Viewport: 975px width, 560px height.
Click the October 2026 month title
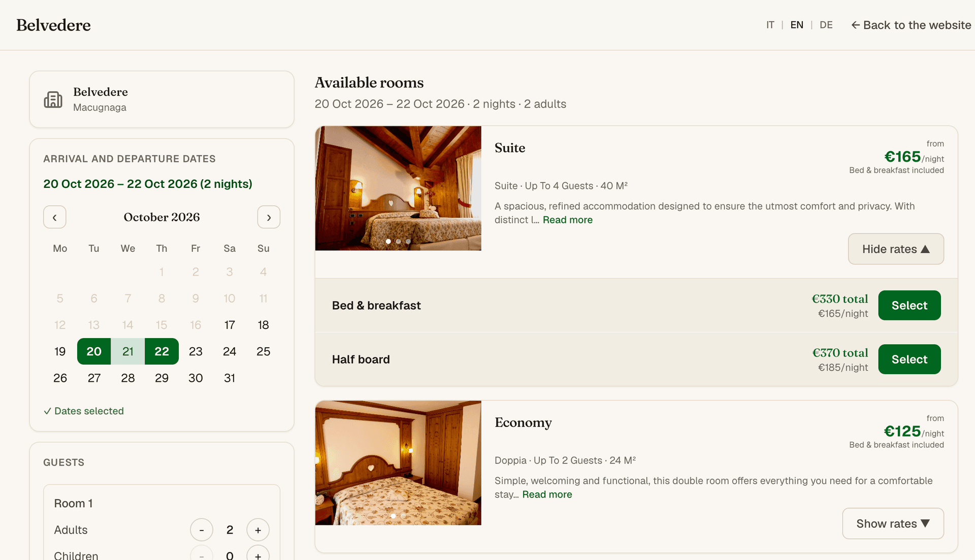(161, 217)
